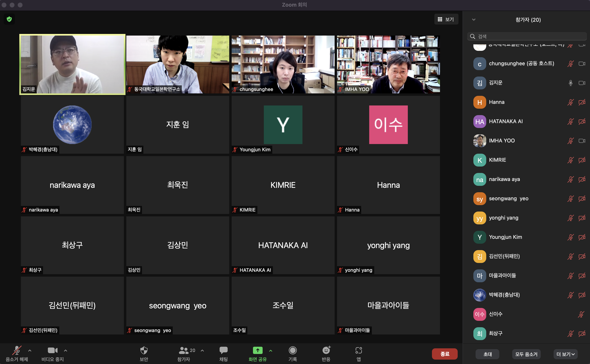Toggle 최상구's camera-off icon in list

[582, 333]
